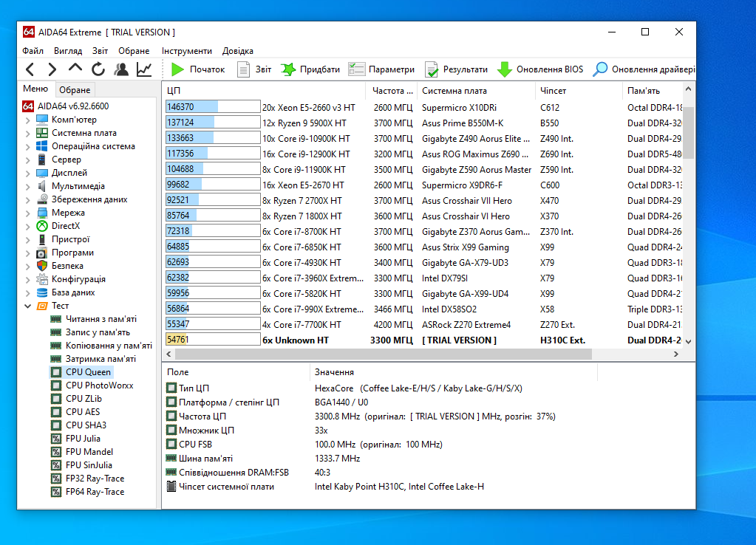Click the up-level arrow toolbar icon
The image size is (756, 545).
point(75,69)
